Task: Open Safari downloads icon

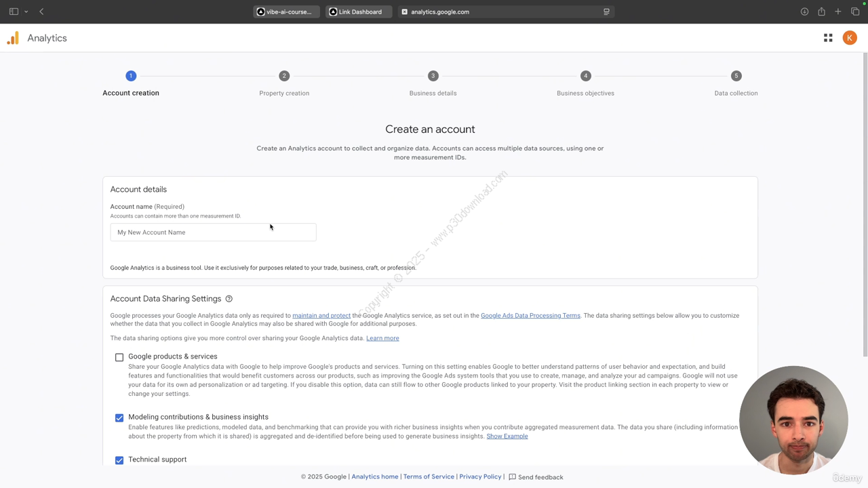Action: tap(804, 12)
